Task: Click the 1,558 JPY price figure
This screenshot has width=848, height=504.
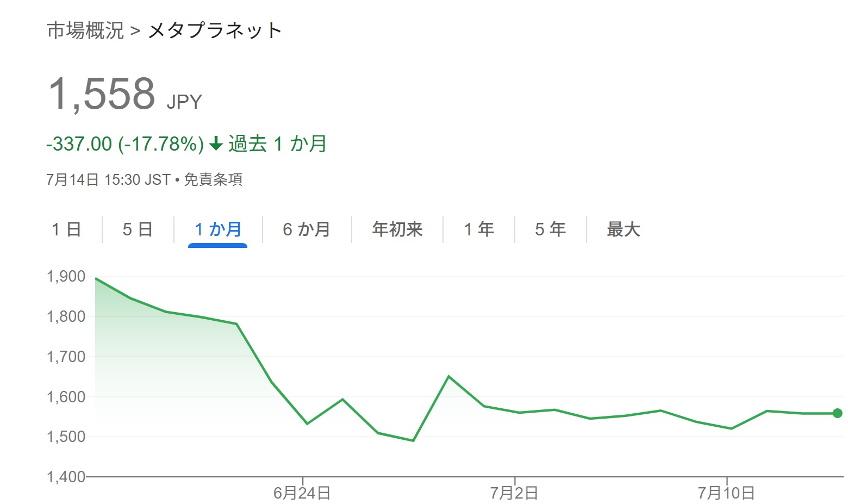Action: (x=125, y=94)
